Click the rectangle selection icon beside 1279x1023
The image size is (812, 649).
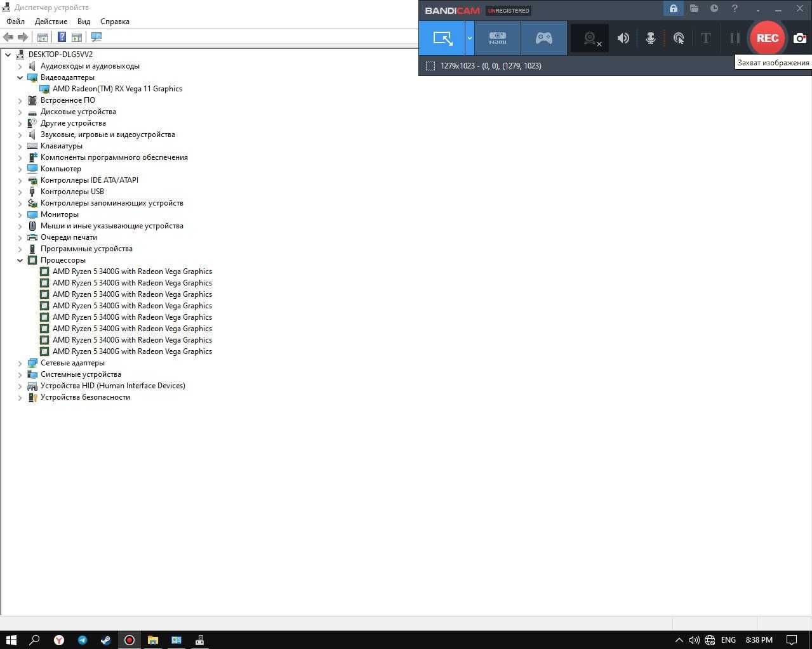pyautogui.click(x=430, y=66)
